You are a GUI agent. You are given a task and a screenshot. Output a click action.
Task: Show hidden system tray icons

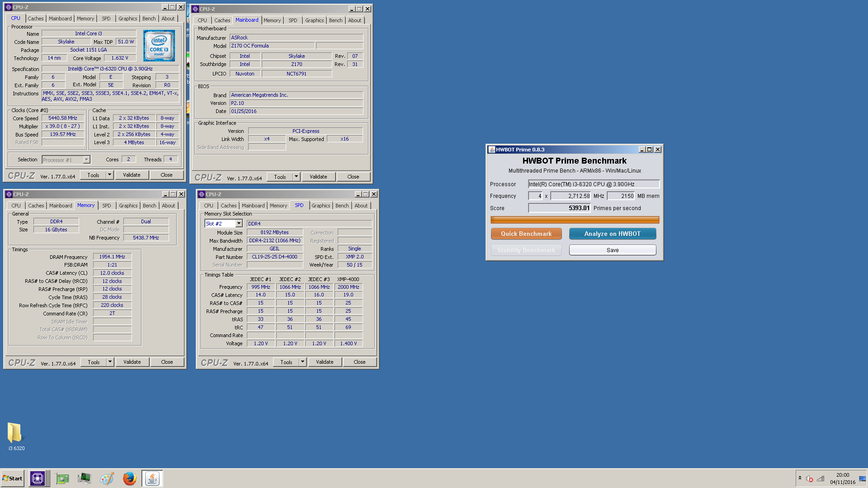[800, 478]
